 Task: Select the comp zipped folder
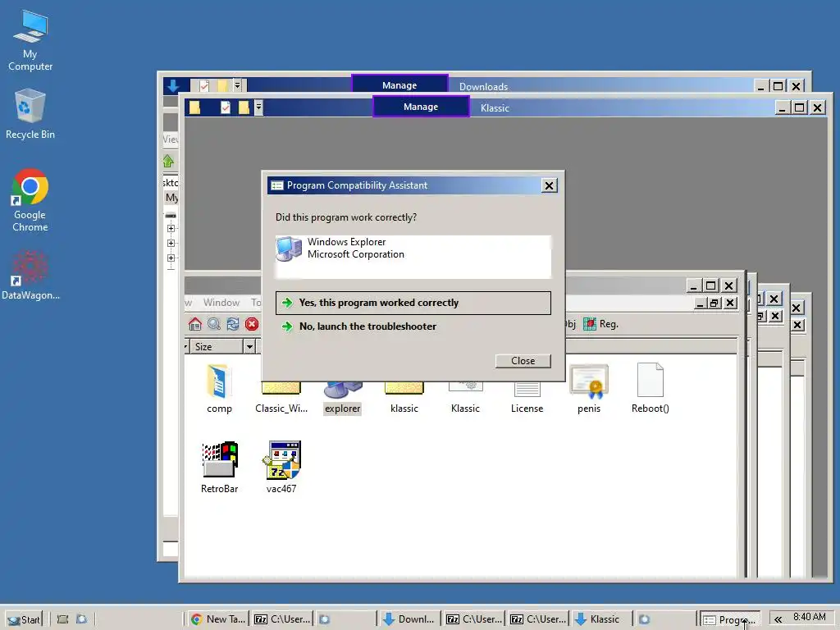point(219,389)
